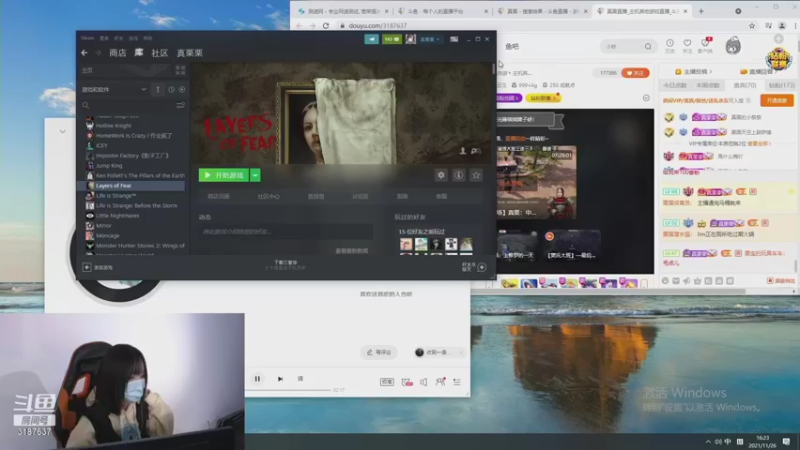Image resolution: width=800 pixels, height=450 pixels.
Task: Click the green 开始游戏 play button
Action: (x=223, y=175)
